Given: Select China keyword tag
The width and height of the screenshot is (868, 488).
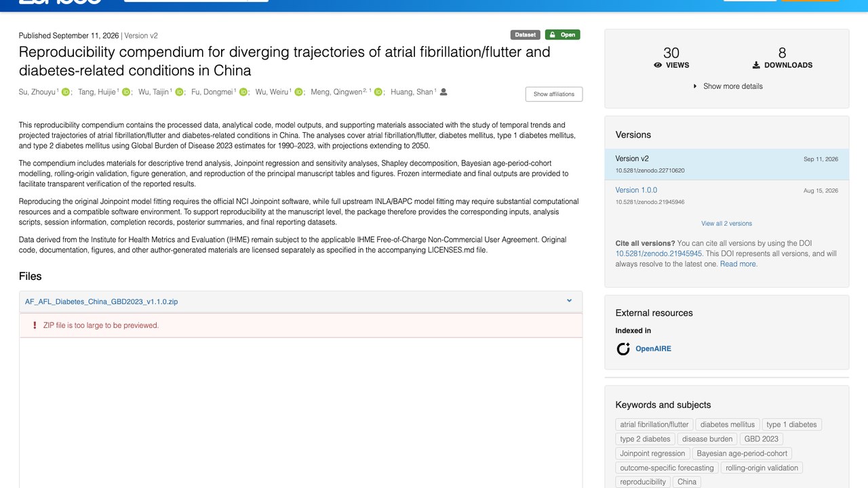Looking at the screenshot, I should pyautogui.click(x=687, y=482).
